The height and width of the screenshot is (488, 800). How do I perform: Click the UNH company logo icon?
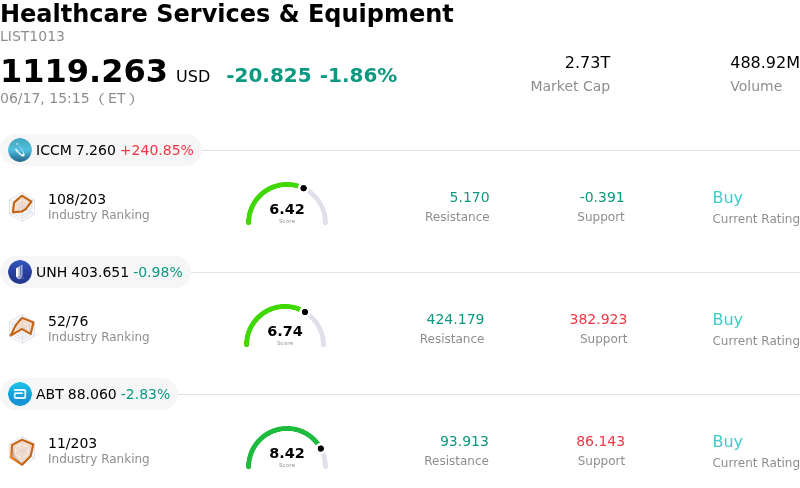click(20, 272)
